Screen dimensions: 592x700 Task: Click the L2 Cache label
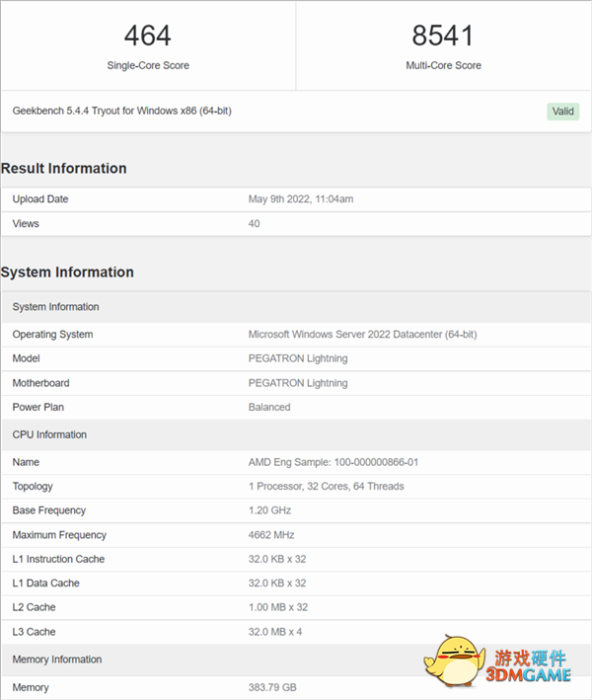click(x=34, y=607)
